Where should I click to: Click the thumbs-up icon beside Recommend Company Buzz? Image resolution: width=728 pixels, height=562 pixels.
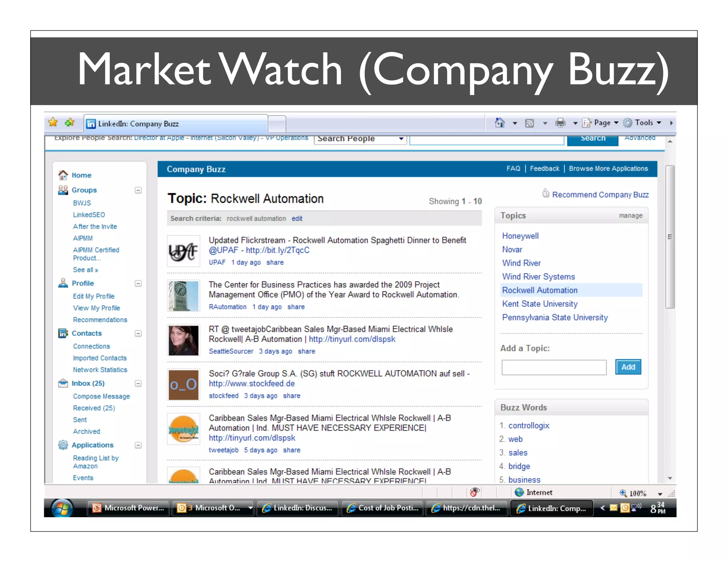(546, 193)
